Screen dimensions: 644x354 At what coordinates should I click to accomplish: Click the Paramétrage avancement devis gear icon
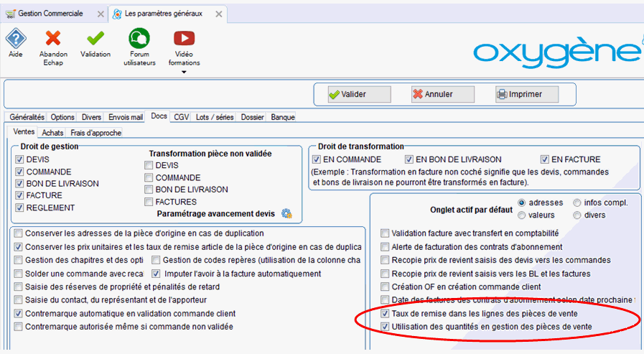[x=286, y=213]
